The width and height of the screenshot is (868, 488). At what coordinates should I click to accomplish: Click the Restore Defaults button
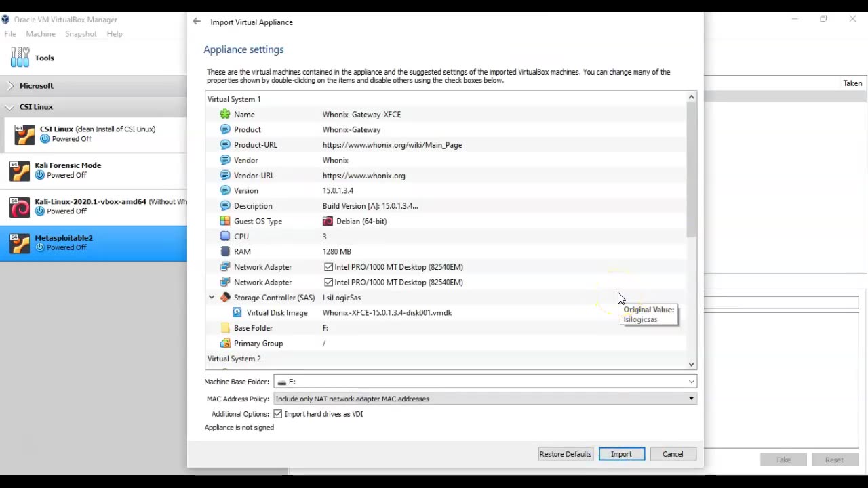[x=566, y=454]
